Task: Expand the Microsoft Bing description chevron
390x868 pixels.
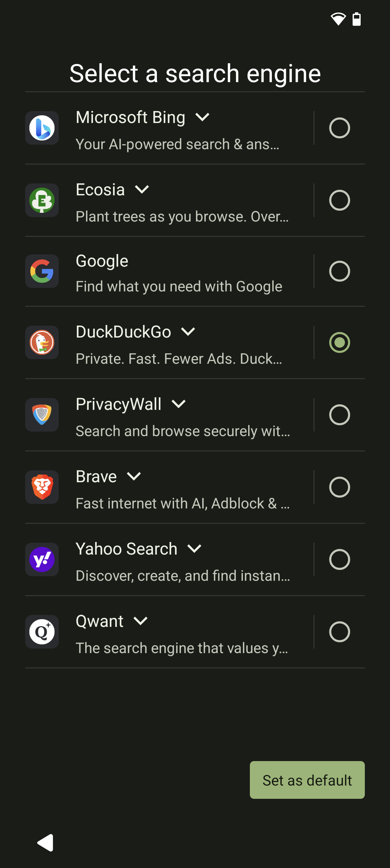Action: (202, 117)
